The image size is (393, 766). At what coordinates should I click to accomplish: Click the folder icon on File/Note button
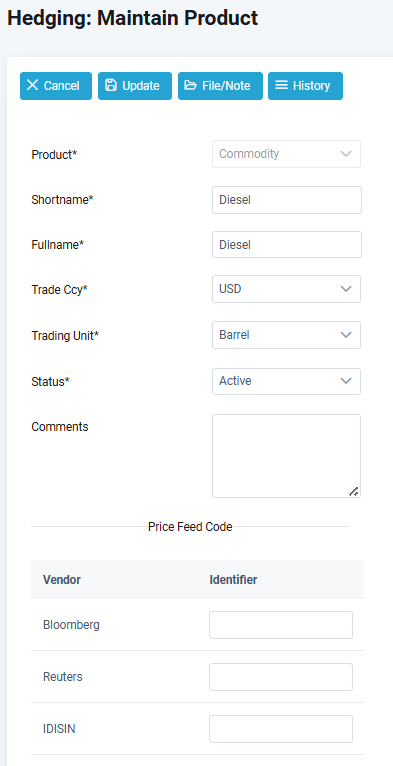[190, 85]
